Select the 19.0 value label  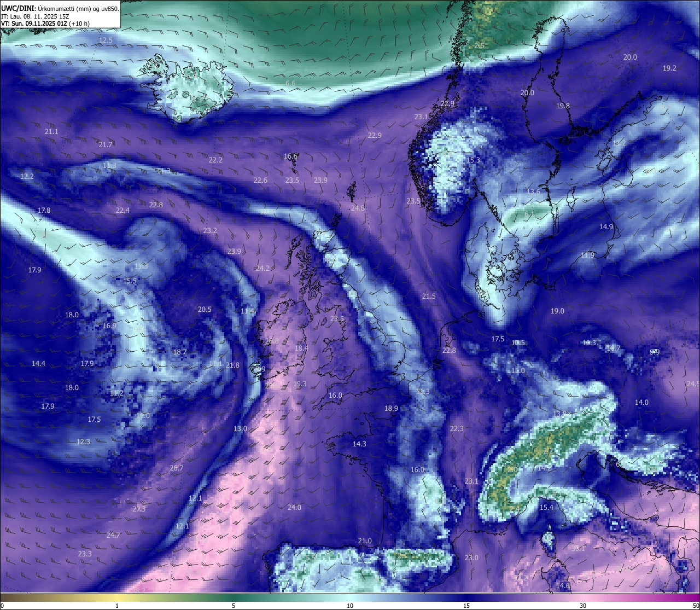pos(557,311)
